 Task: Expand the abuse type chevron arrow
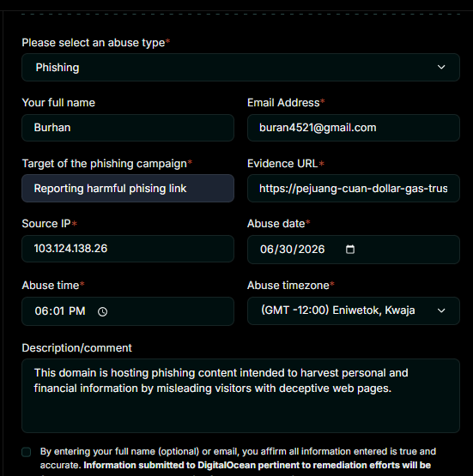pos(441,67)
